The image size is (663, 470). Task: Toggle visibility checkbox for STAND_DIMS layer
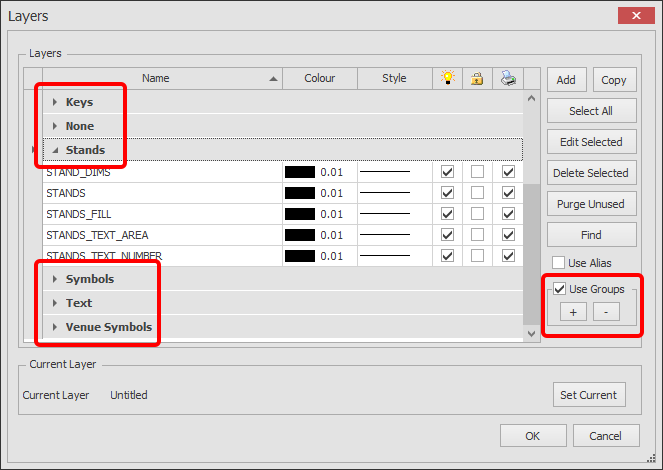click(447, 172)
